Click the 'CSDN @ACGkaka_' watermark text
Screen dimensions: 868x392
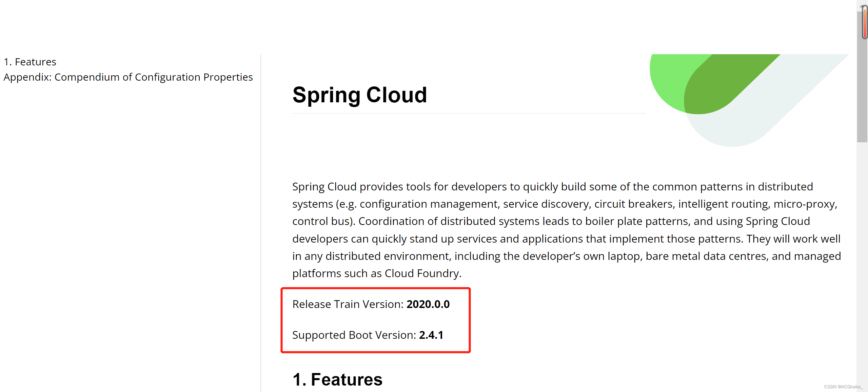point(843,387)
